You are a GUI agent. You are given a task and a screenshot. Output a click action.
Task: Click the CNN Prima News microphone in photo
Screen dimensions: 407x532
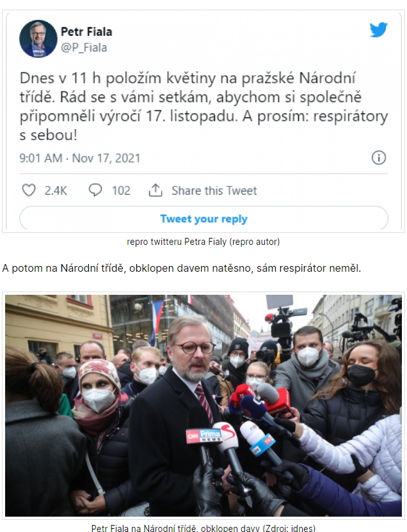(x=204, y=436)
